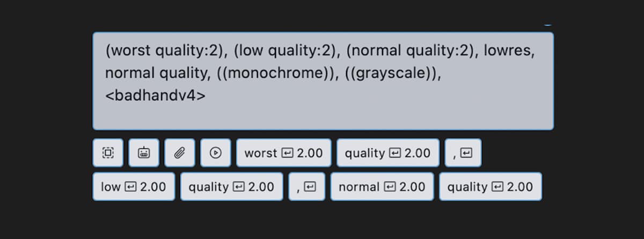Image resolution: width=644 pixels, height=239 pixels.
Task: Click the circled play icon button
Action: [x=216, y=153]
